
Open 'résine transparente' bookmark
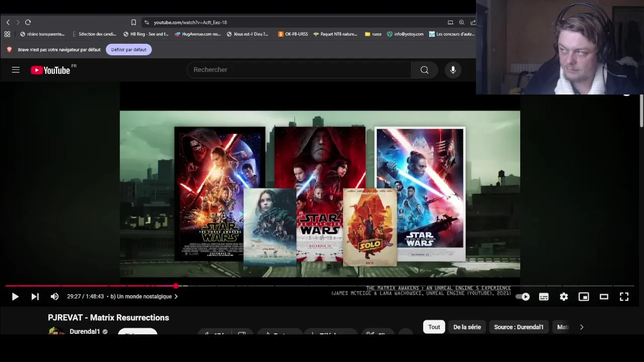tap(42, 34)
